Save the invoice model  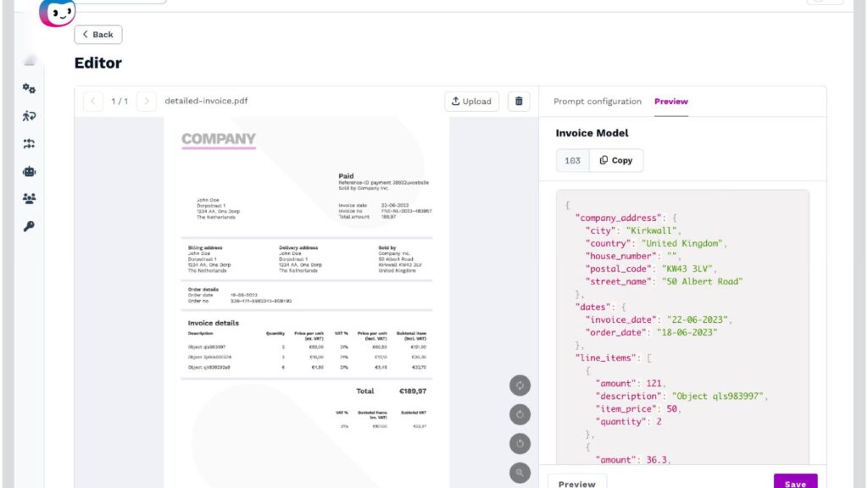click(x=795, y=481)
